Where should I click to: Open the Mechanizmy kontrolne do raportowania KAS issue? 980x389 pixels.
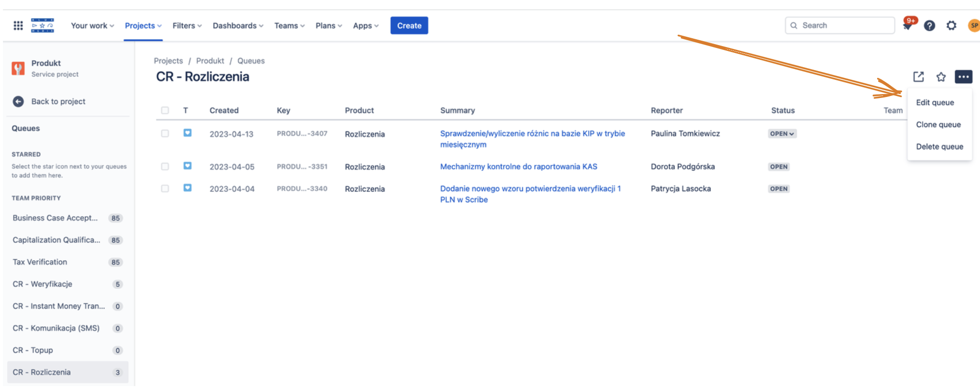tap(518, 167)
